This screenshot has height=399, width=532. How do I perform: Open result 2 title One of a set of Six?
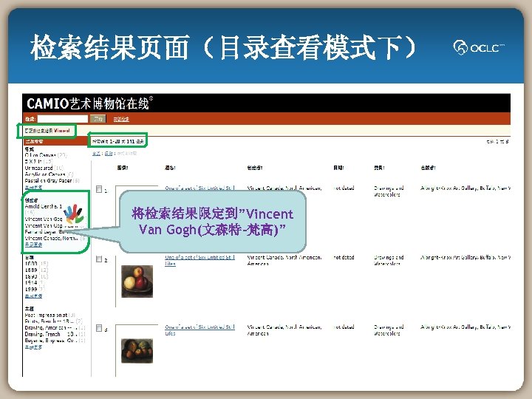tap(199, 260)
